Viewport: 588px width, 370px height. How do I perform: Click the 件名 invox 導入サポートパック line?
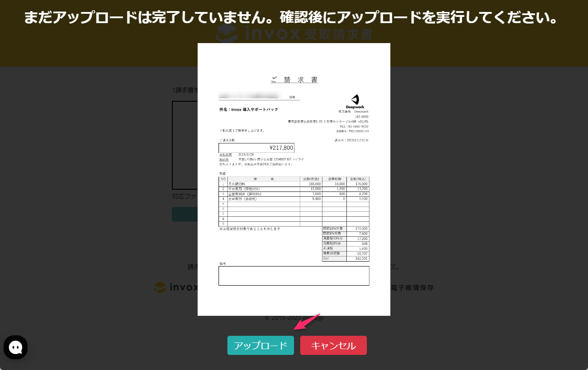(249, 109)
